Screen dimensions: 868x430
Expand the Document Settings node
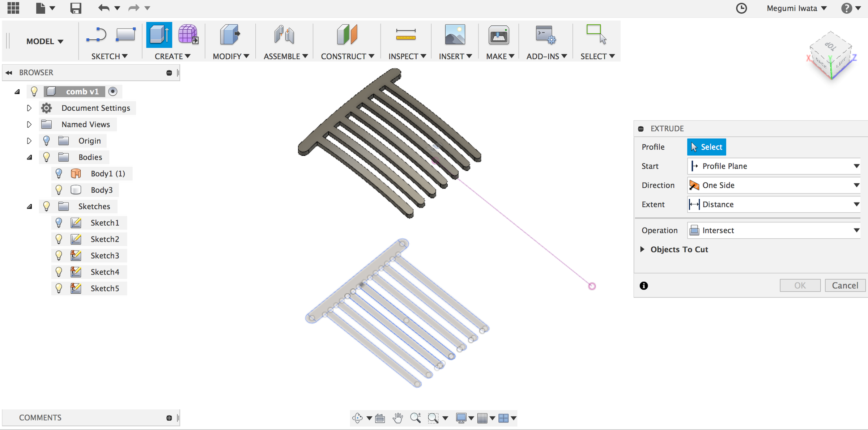point(29,108)
